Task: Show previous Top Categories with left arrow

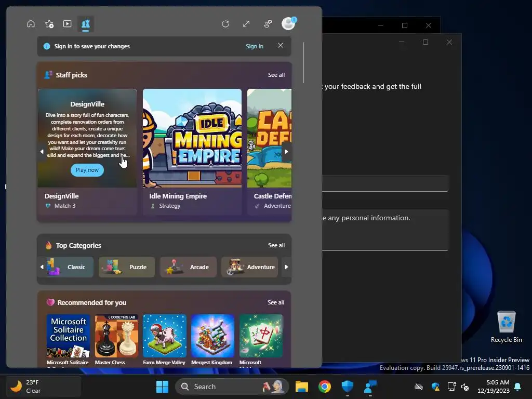Action: coord(42,267)
